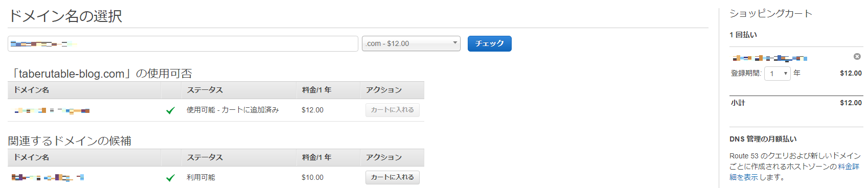Screen dimensions: 868x188
Task: Click green checkmark beside added-to-cart status
Action: [171, 110]
